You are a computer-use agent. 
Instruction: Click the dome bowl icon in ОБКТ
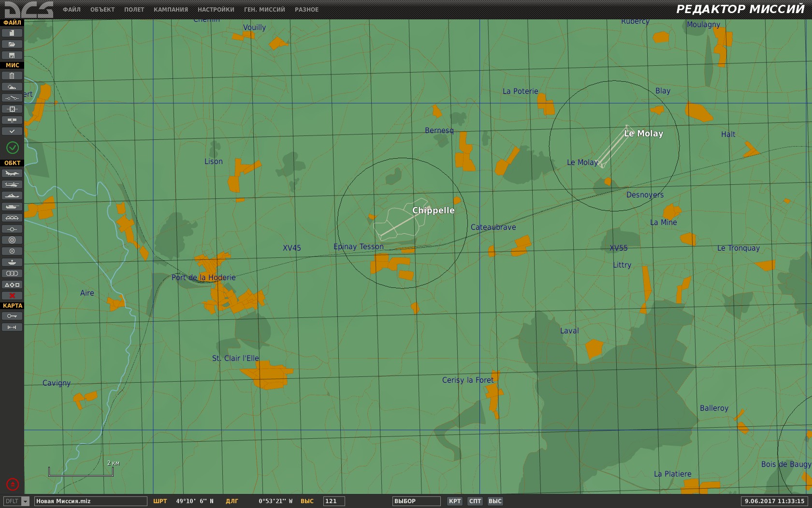(12, 262)
